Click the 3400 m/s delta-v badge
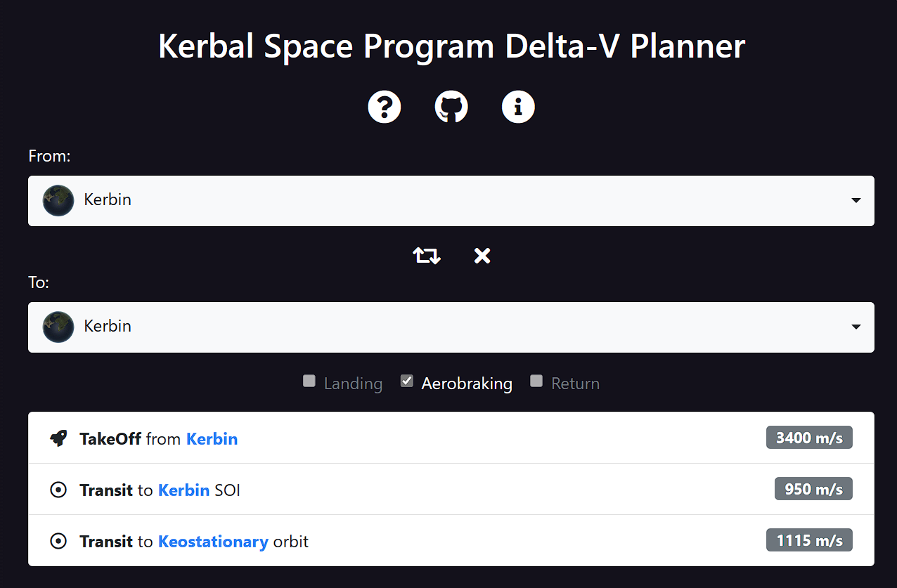The height and width of the screenshot is (588, 897). pos(808,437)
